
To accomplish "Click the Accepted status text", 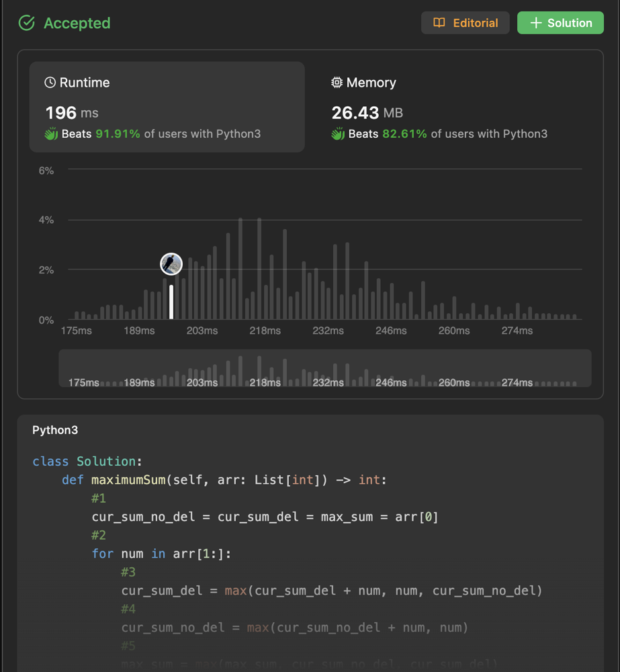I will tap(77, 24).
